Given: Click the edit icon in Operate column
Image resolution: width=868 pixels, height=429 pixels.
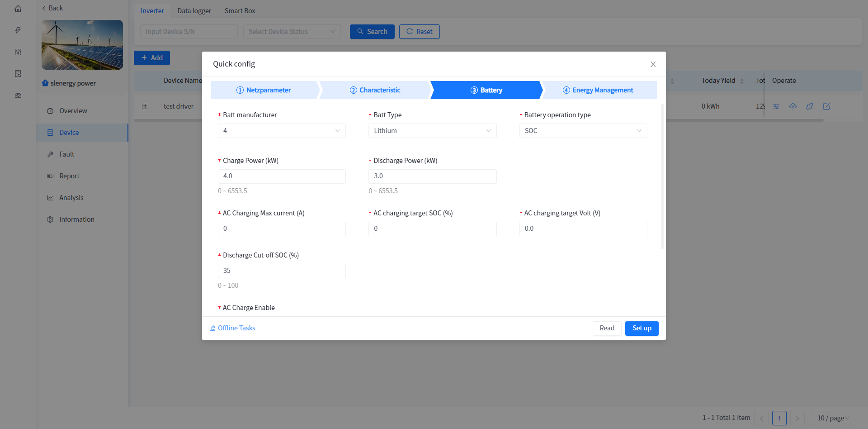Looking at the screenshot, I should [826, 106].
